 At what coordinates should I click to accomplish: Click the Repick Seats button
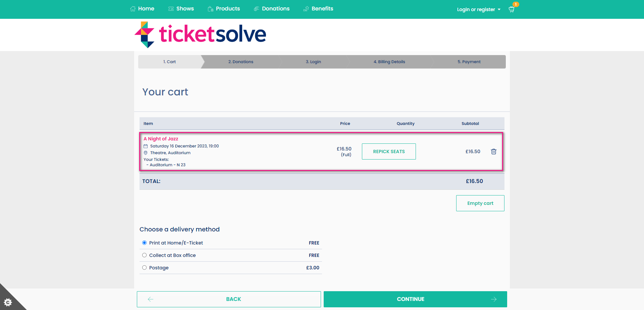tap(388, 151)
